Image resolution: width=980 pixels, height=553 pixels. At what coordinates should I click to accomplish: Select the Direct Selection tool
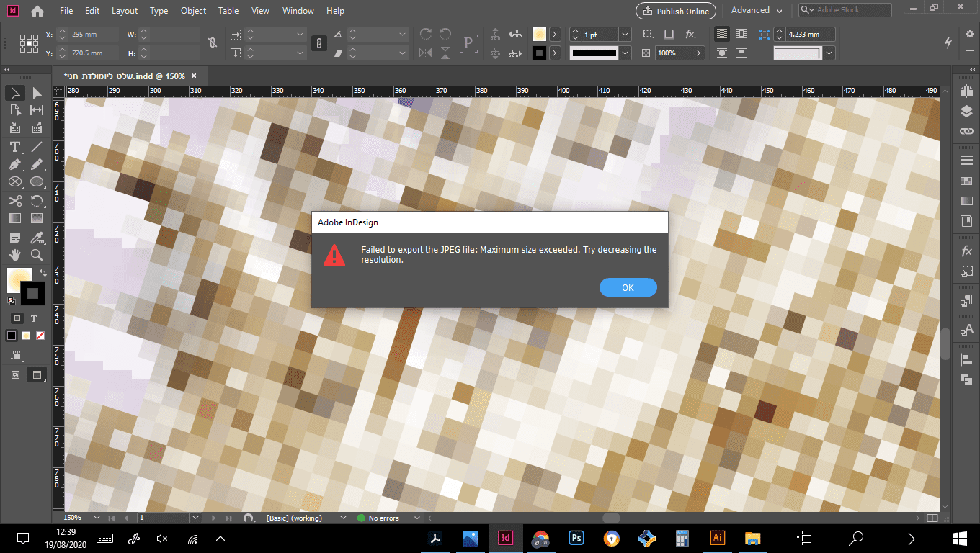pos(37,93)
